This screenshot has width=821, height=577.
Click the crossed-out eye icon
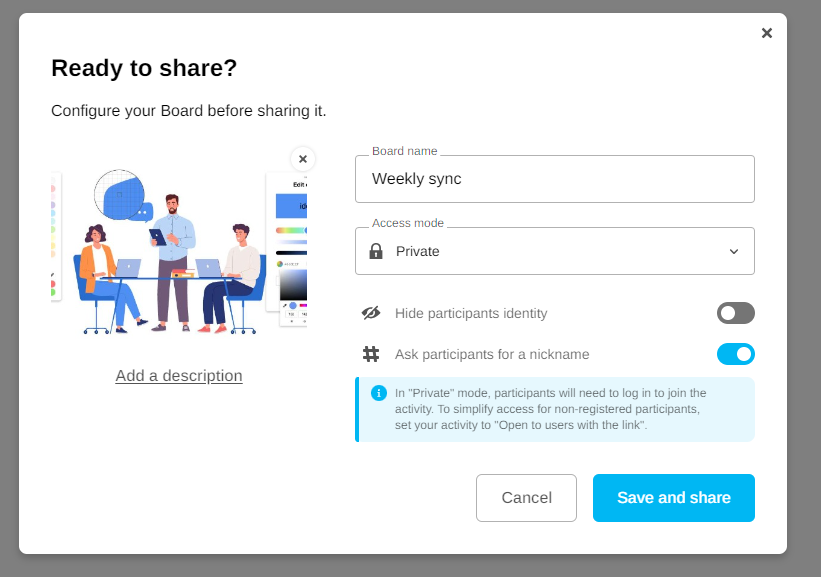pos(371,313)
